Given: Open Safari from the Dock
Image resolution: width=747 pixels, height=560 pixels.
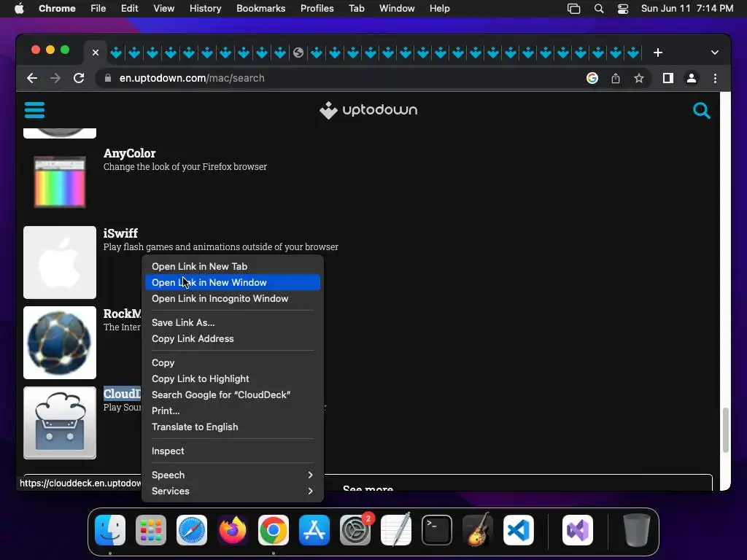Looking at the screenshot, I should pyautogui.click(x=192, y=530).
